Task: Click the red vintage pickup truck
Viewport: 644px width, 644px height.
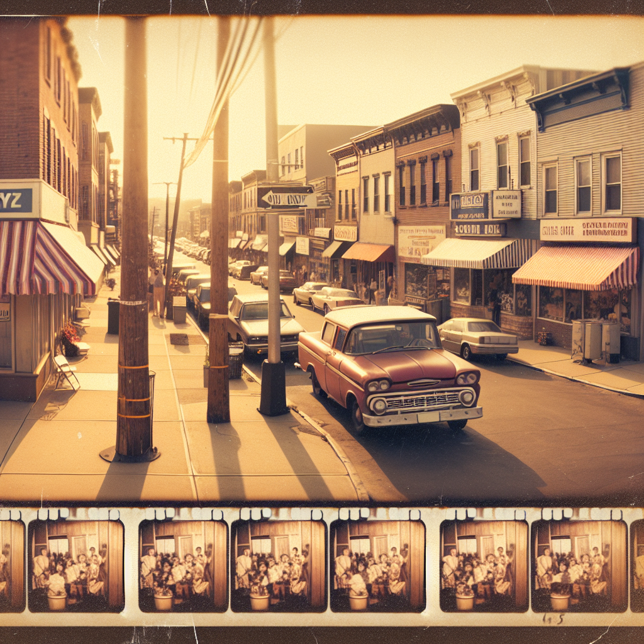Action: click(x=390, y=368)
